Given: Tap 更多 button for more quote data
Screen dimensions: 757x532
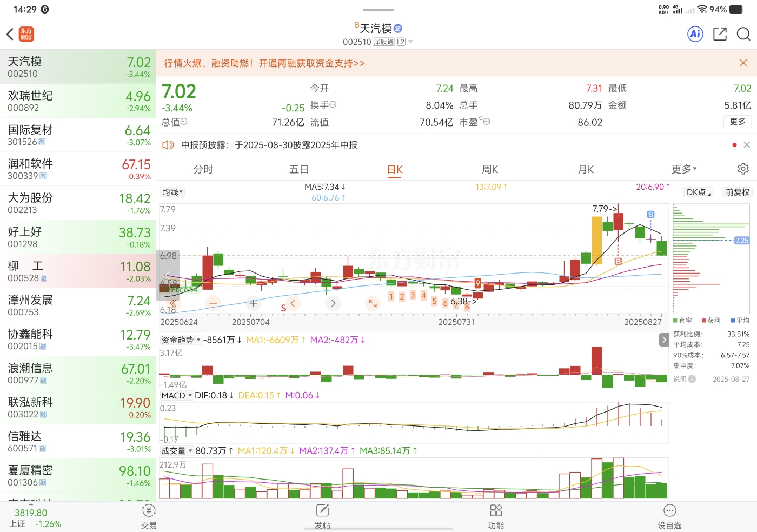Looking at the screenshot, I should coord(738,122).
